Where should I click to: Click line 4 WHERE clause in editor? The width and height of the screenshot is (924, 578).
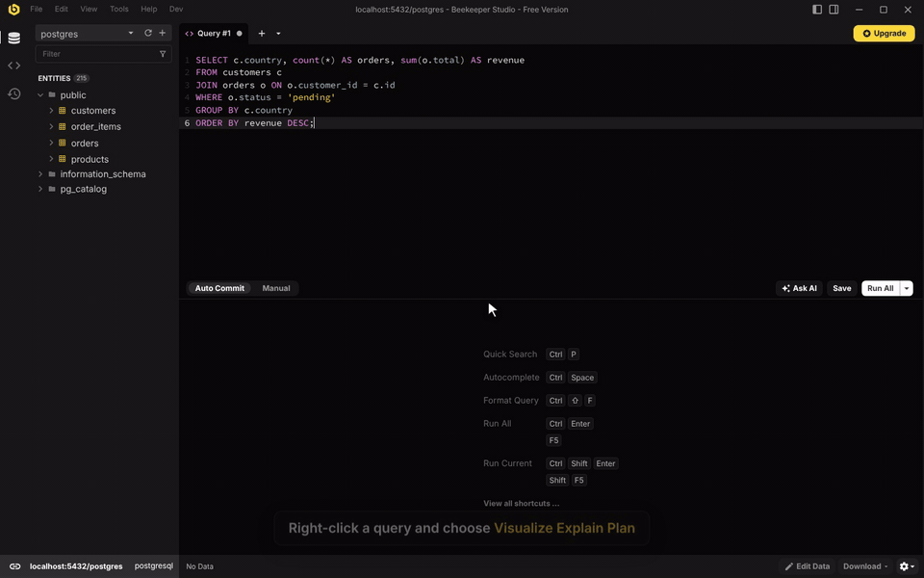click(266, 97)
